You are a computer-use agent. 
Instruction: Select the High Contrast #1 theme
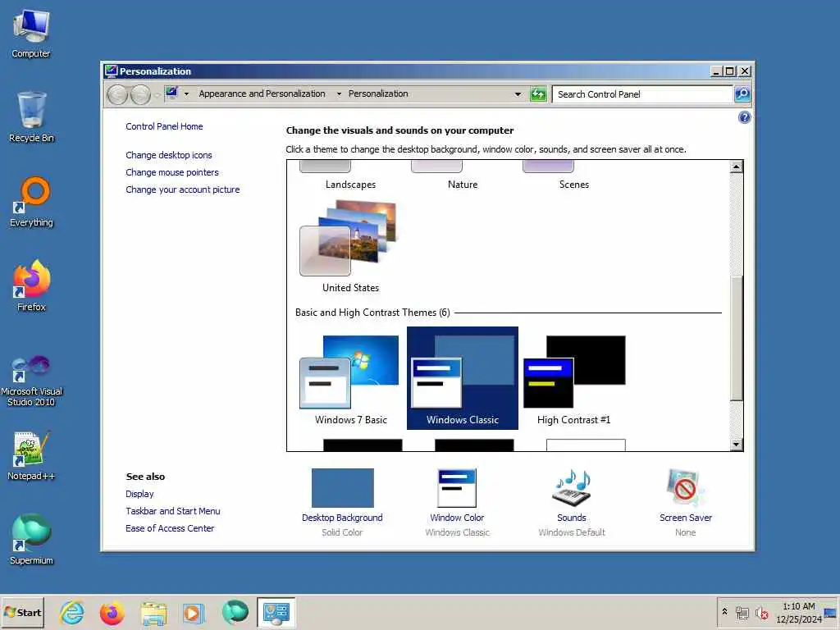click(x=573, y=378)
